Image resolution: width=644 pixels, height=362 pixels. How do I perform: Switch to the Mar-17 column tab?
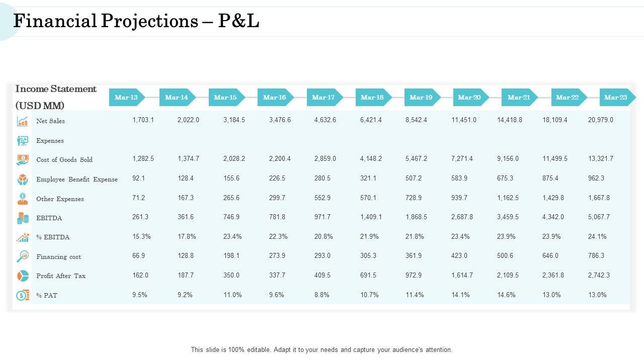324,97
